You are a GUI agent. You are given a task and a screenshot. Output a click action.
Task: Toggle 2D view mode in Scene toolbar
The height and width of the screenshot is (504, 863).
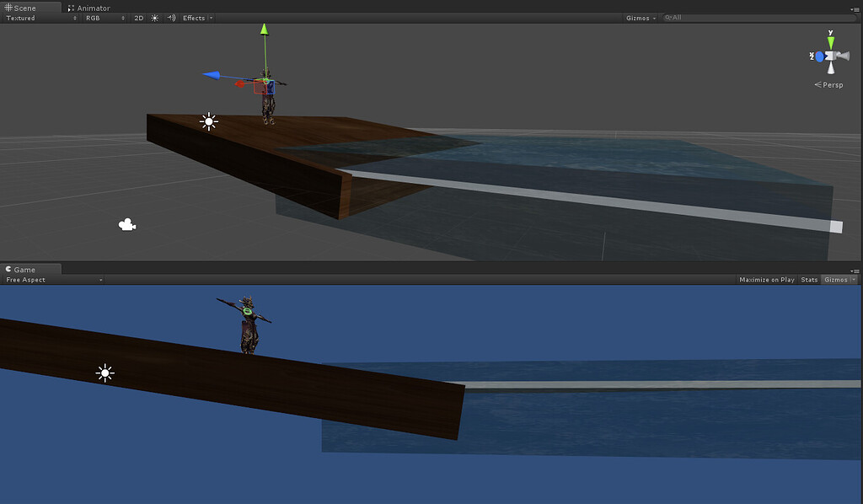(x=138, y=18)
